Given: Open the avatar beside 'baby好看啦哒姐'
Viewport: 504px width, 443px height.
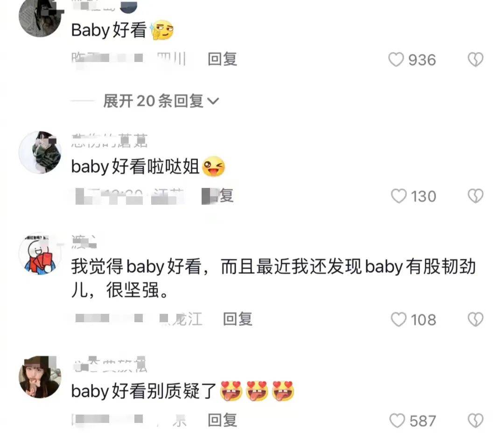Looking at the screenshot, I should pyautogui.click(x=40, y=152).
